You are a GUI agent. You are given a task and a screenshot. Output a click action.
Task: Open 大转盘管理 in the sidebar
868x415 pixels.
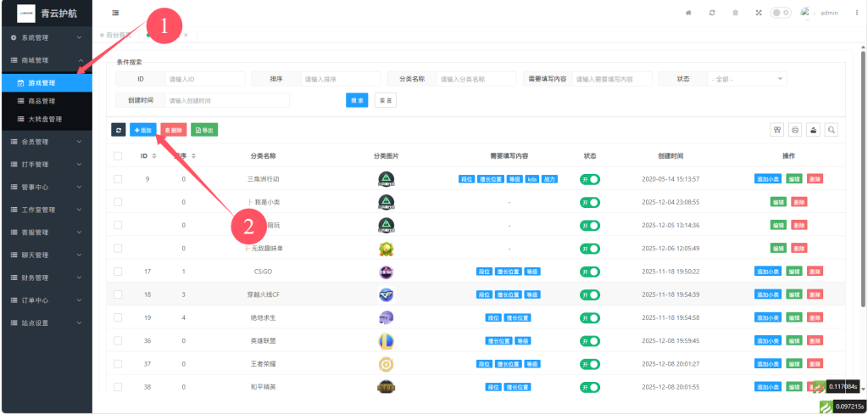coord(46,119)
